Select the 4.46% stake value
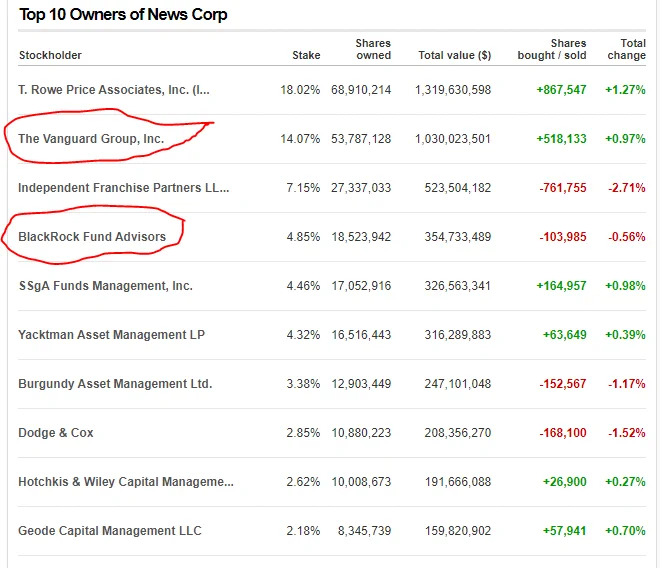The width and height of the screenshot is (660, 568). 303,286
